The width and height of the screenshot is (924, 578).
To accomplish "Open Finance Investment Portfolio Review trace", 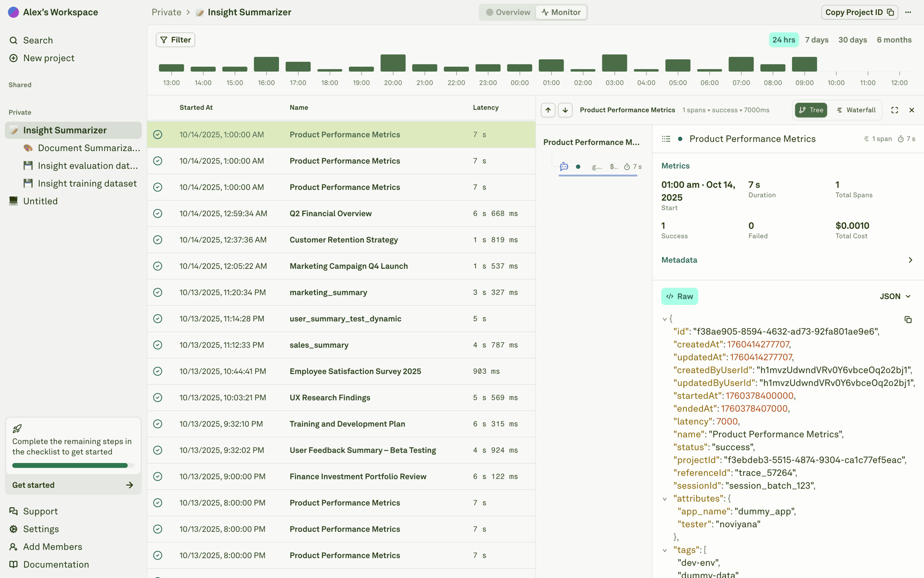I will click(341, 477).
